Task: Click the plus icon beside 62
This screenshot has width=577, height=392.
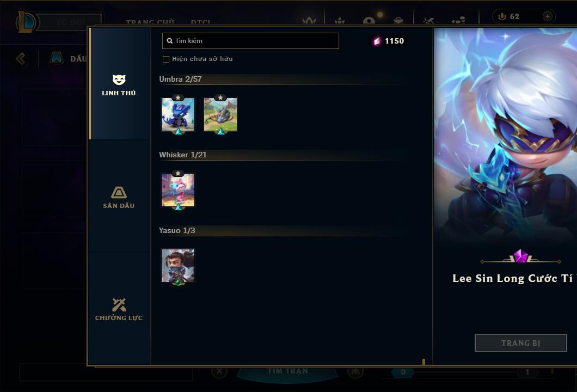Action: [x=548, y=16]
